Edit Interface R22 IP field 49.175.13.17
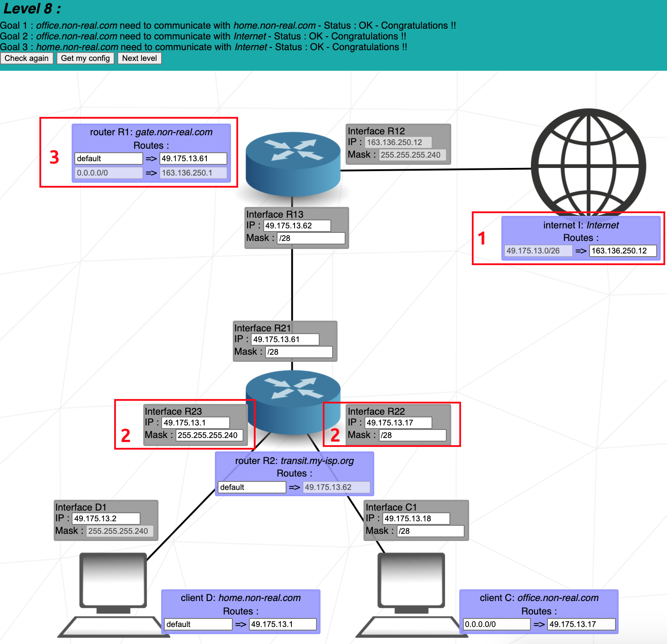This screenshot has width=667, height=644. [398, 423]
